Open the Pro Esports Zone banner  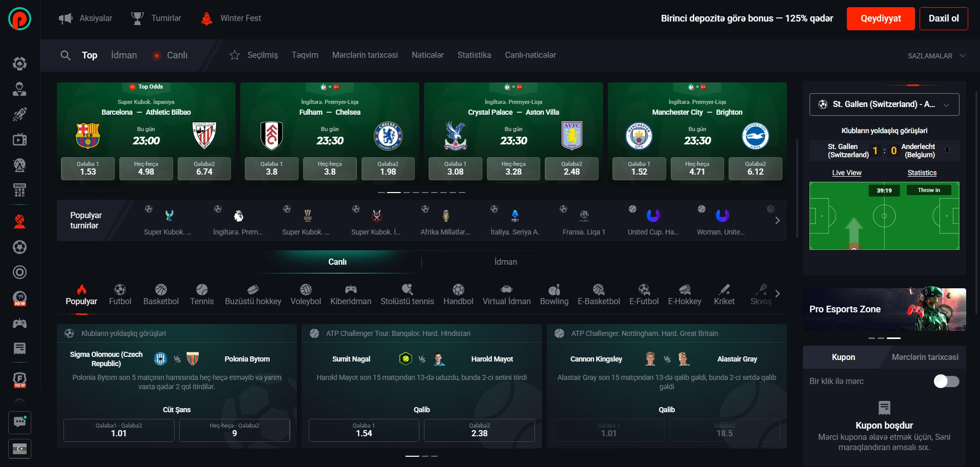click(x=884, y=309)
